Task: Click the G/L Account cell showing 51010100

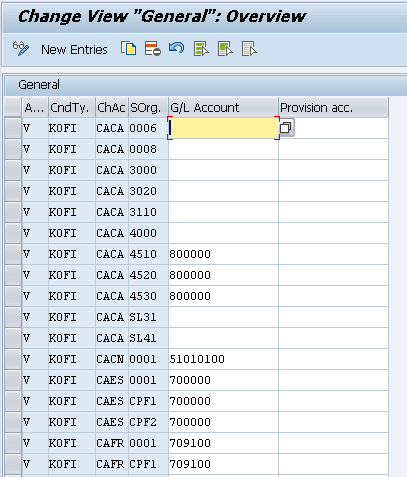Action: tap(223, 359)
